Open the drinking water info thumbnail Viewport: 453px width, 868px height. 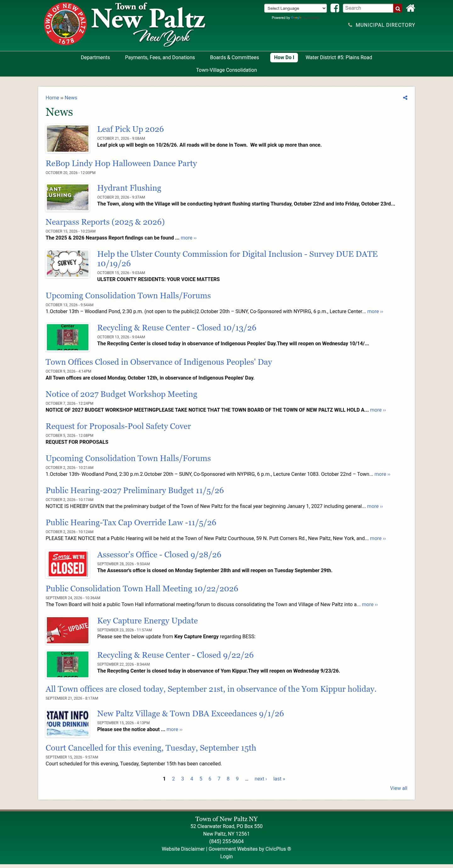tap(67, 723)
